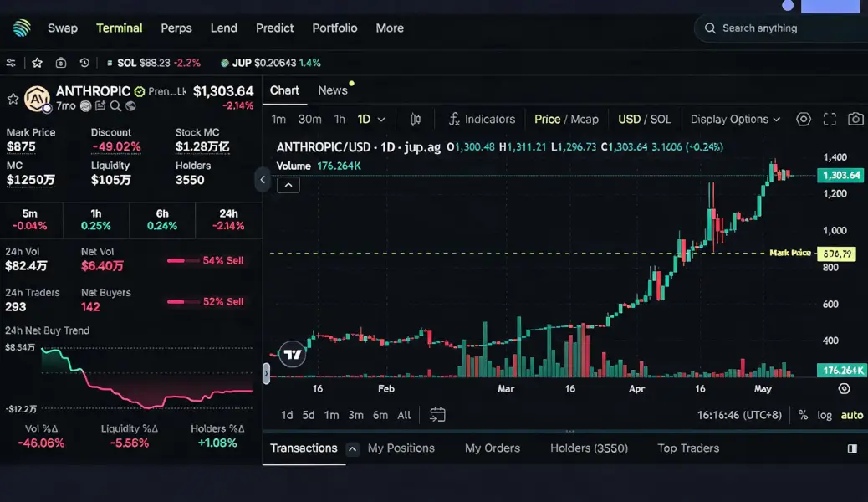Image resolution: width=868 pixels, height=502 pixels.
Task: Click the price scale reset target icon
Action: coord(845,389)
